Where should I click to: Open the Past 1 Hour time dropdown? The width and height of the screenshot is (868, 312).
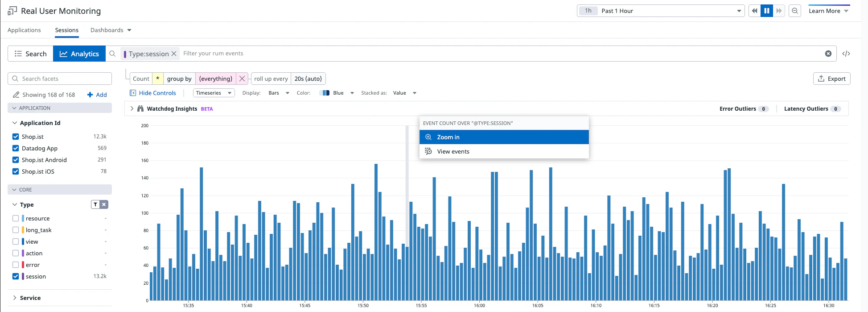pos(660,11)
